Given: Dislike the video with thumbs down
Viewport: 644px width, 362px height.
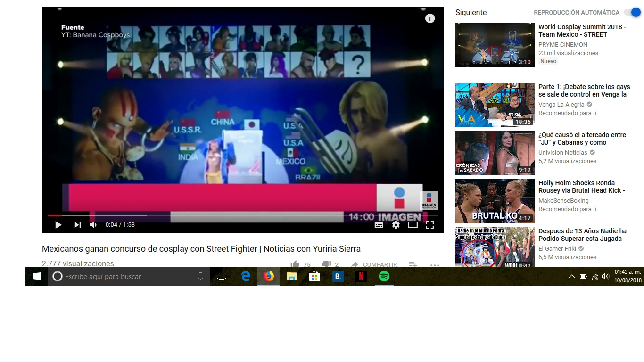Looking at the screenshot, I should click(x=326, y=264).
